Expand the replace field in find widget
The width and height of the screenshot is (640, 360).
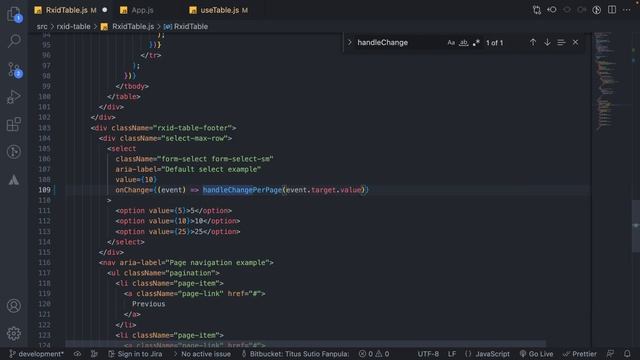pos(349,42)
